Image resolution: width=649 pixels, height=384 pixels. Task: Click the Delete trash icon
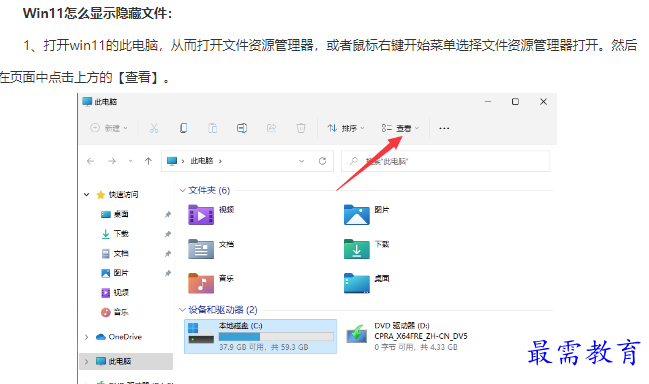click(x=301, y=128)
